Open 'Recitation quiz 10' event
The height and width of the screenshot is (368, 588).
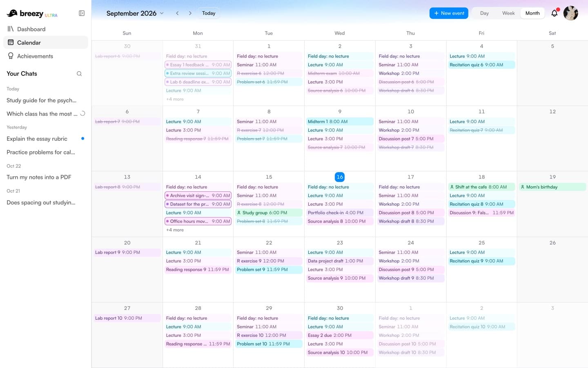(481, 327)
